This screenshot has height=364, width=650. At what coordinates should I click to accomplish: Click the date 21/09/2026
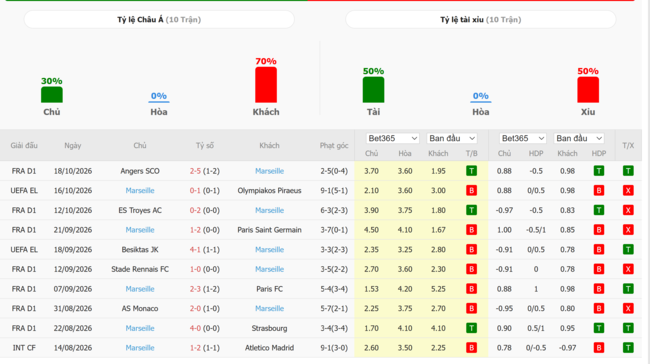(73, 230)
